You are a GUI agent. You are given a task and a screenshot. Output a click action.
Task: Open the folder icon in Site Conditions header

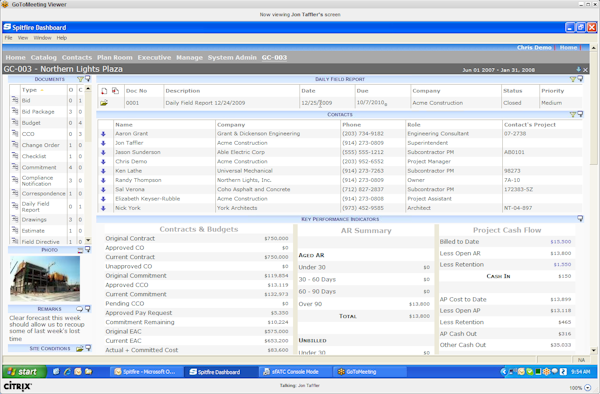coord(80,348)
